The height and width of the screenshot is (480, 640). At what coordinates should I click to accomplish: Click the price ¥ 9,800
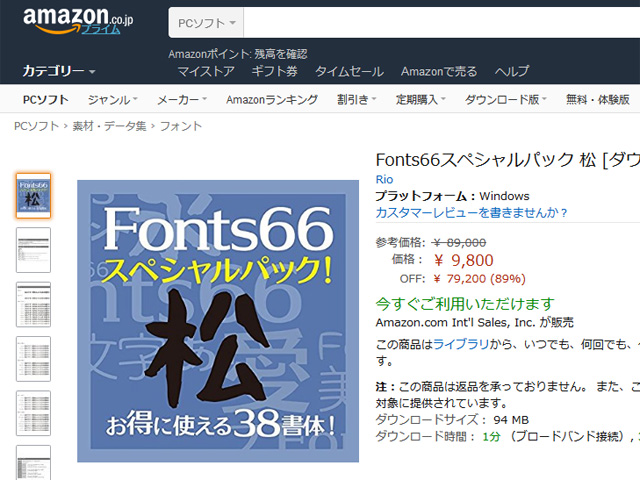tap(464, 260)
